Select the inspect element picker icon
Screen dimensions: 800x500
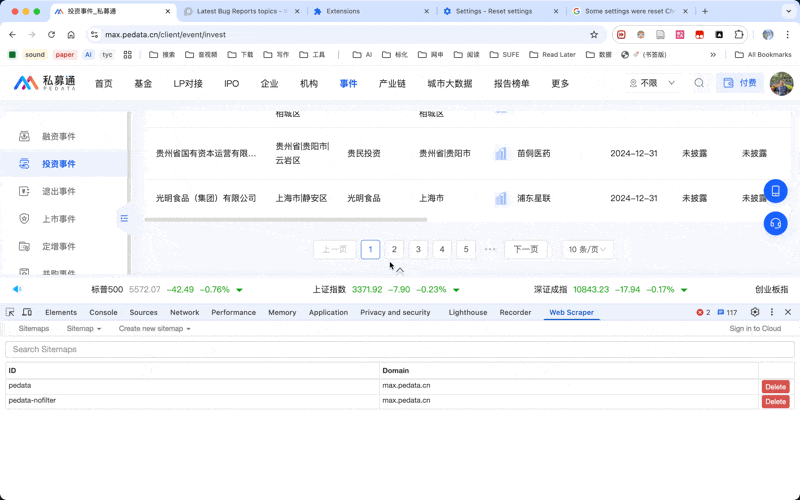point(10,312)
